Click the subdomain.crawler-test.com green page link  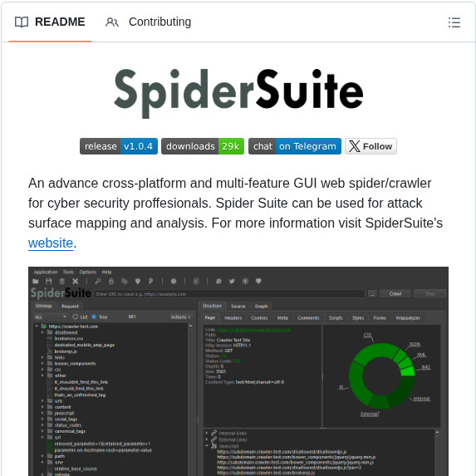tap(253, 329)
